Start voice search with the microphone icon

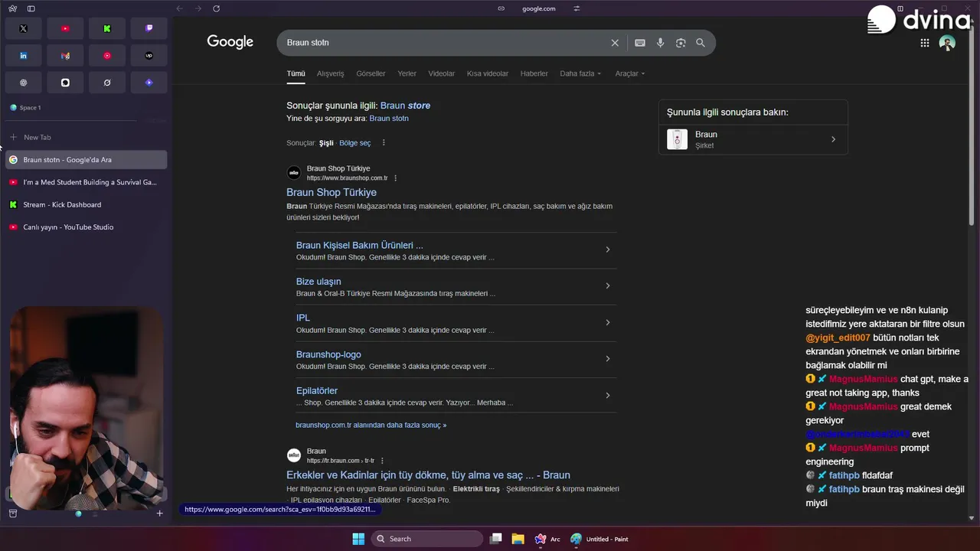(660, 43)
